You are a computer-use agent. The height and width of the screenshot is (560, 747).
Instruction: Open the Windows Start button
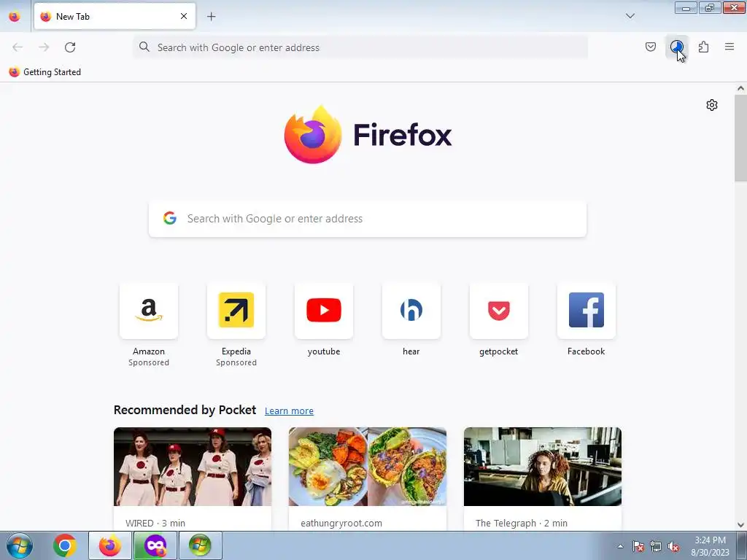point(20,545)
